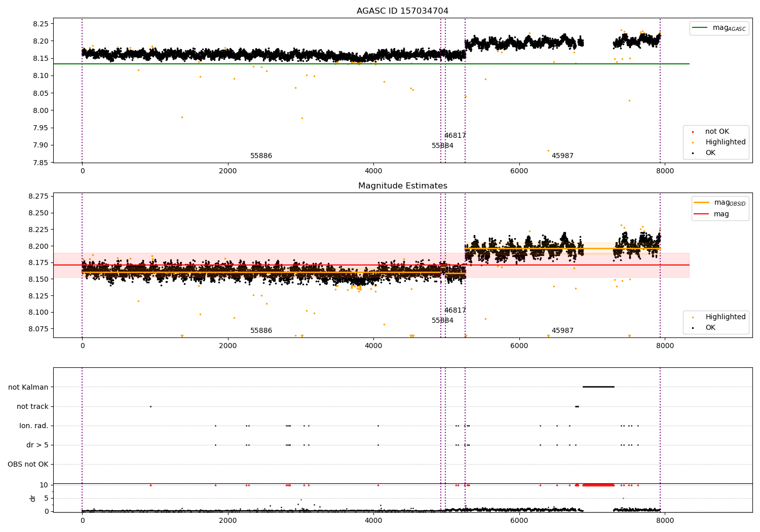The image size is (760, 532).
Task: Click y-axis tick '8.175' in Magnitude Estimates plot
Action: [38, 262]
